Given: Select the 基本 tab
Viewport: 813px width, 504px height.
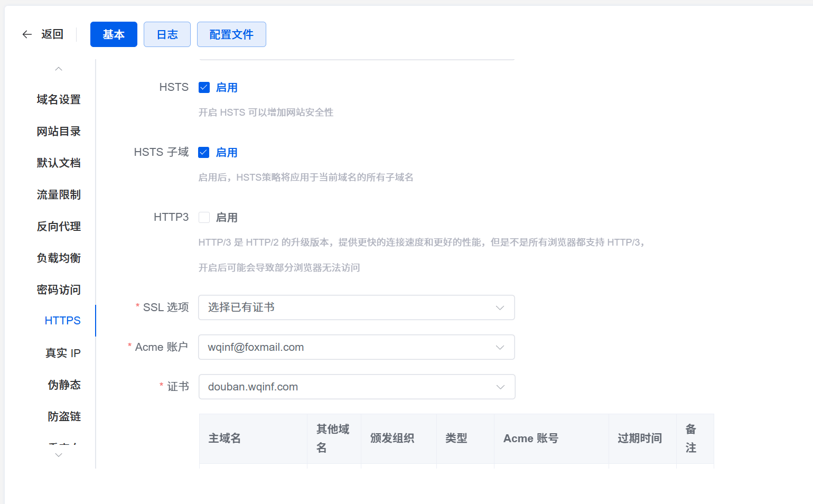Looking at the screenshot, I should coord(114,34).
